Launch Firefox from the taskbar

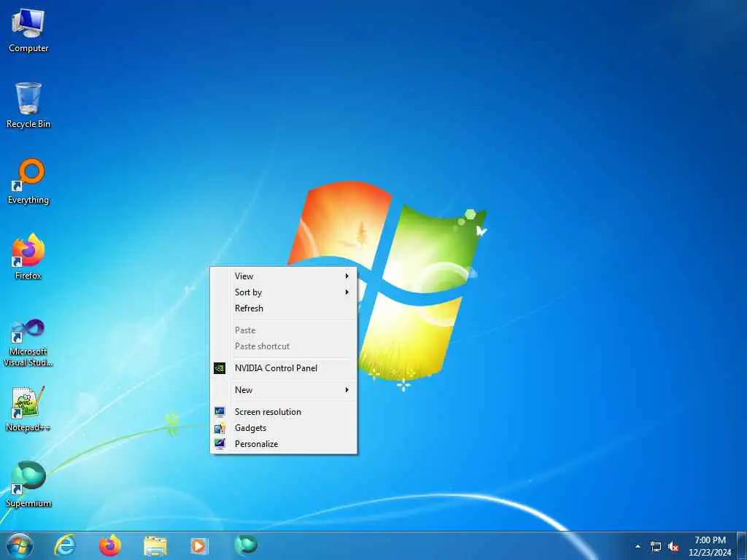click(110, 545)
